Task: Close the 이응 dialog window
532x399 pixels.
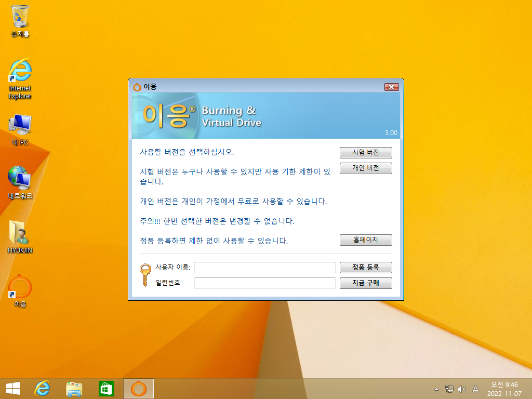Action: pos(391,87)
